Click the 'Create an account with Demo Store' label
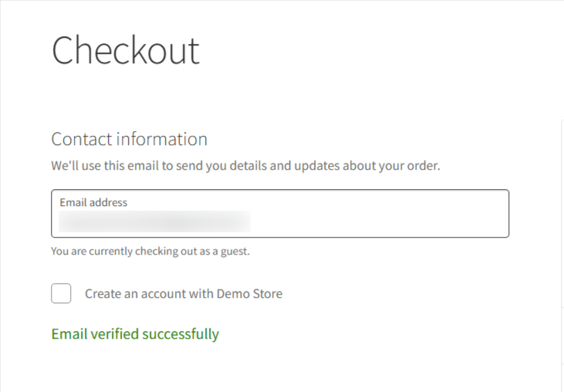 pyautogui.click(x=184, y=294)
